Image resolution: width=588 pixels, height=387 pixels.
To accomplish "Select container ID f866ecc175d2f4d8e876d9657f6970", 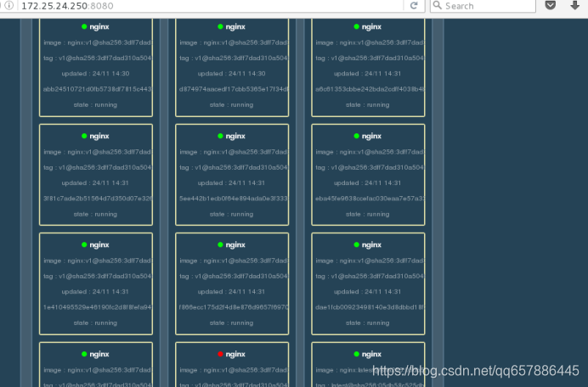I will point(234,307).
